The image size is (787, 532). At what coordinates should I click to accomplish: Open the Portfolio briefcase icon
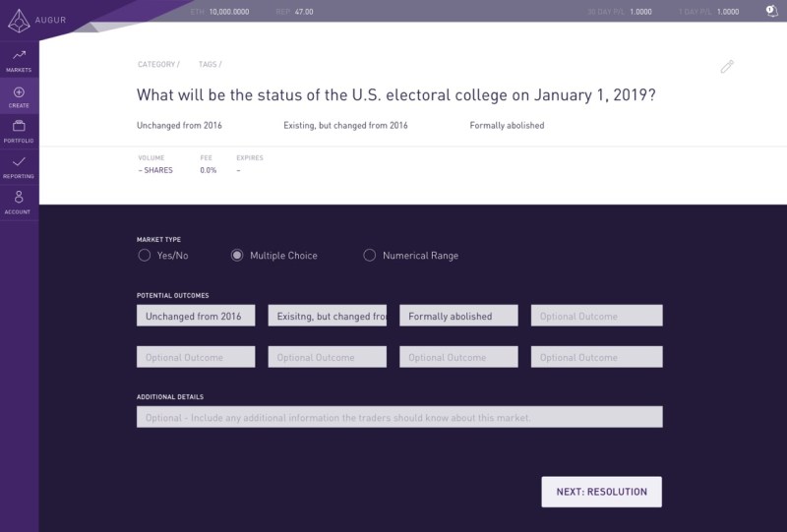click(x=19, y=131)
